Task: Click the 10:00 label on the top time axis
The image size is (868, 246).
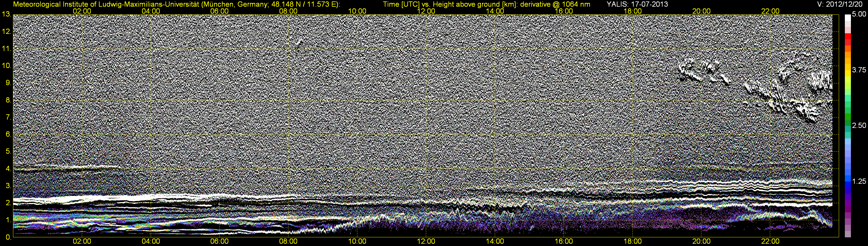Action: pos(357,11)
